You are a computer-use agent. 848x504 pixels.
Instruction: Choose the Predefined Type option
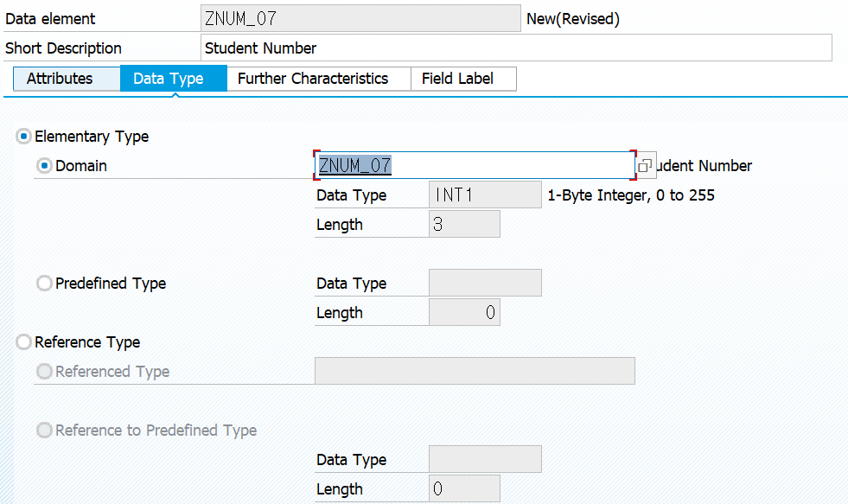tap(44, 283)
